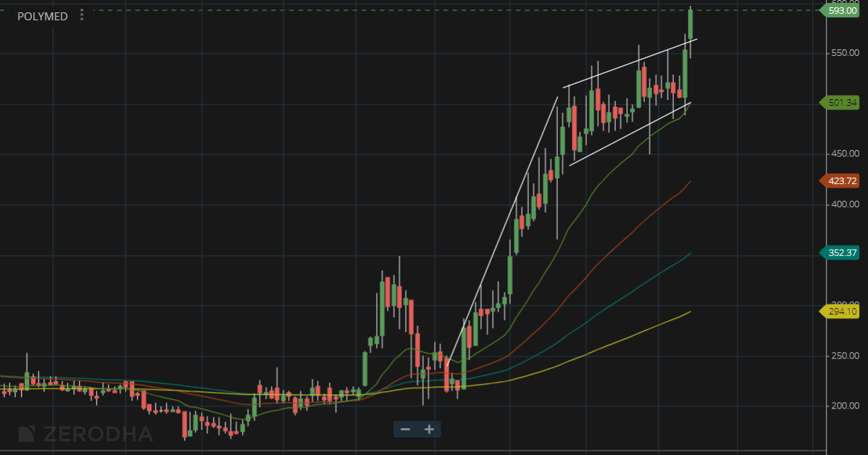Click the zoom in plus button

tap(429, 429)
